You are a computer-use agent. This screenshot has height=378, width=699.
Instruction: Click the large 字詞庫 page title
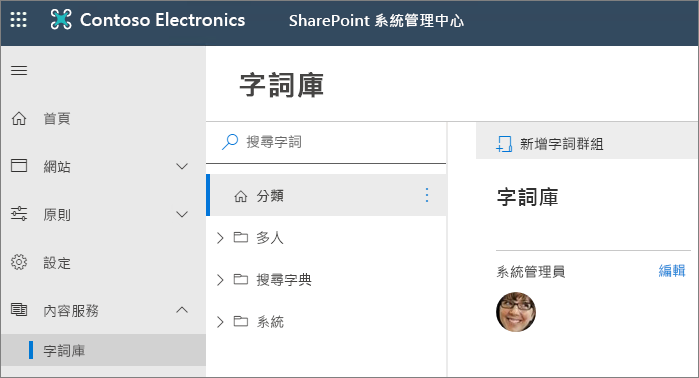point(281,85)
